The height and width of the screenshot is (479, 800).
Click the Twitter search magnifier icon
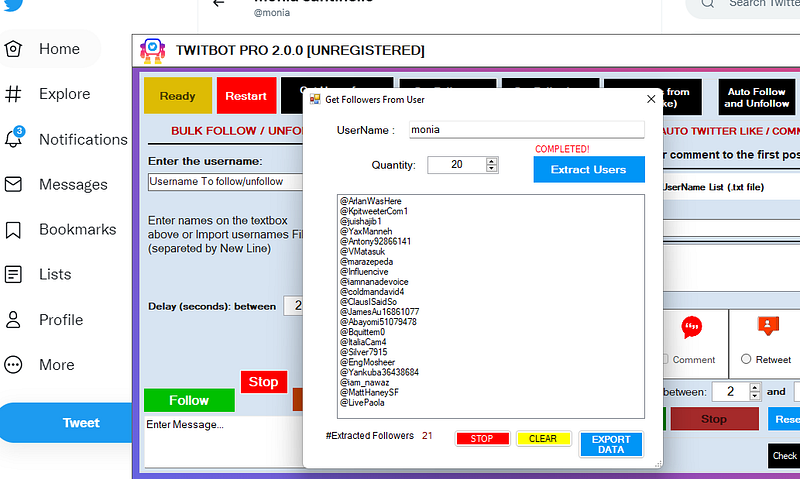coord(708,4)
